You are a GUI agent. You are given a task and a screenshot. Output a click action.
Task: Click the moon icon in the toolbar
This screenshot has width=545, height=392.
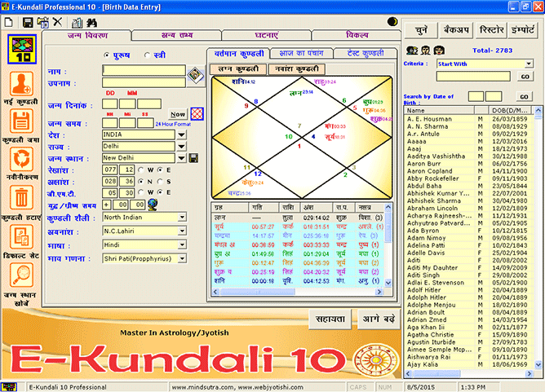point(392,22)
